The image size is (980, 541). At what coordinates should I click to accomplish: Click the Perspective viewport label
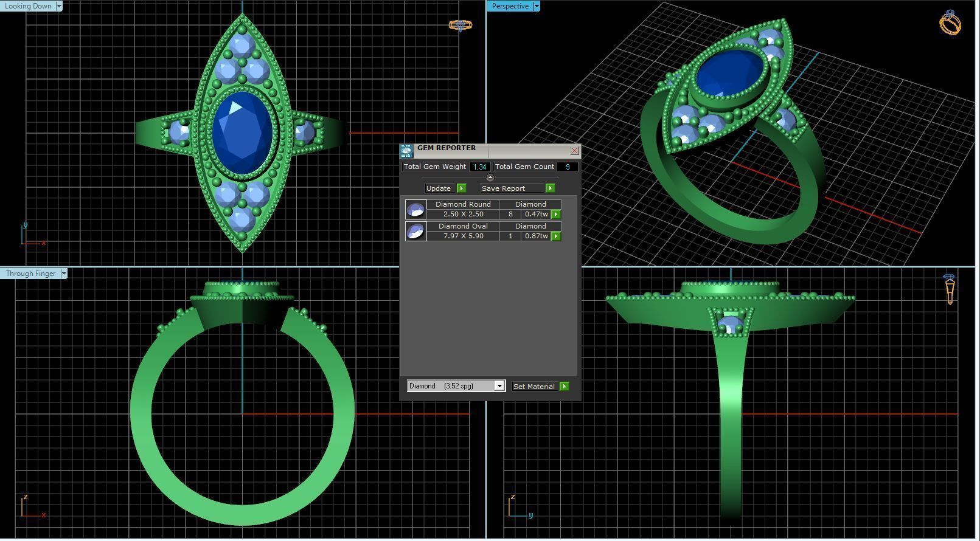(510, 6)
